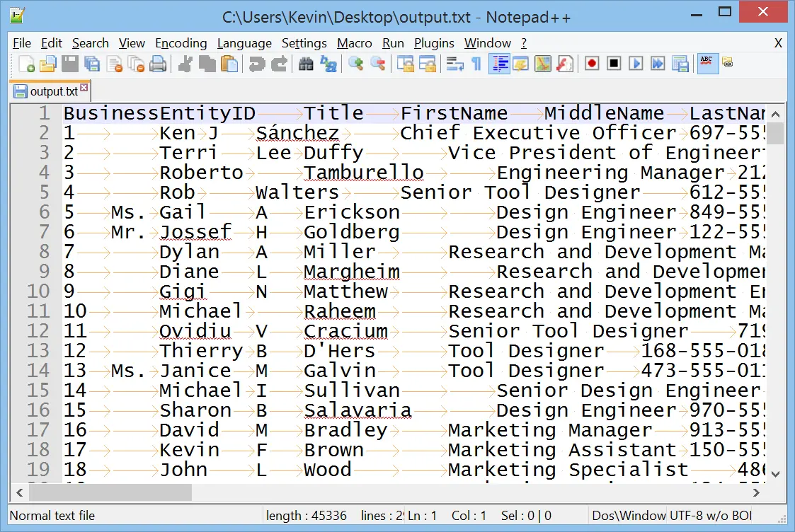The width and height of the screenshot is (795, 532).
Task: Click the Save file toolbar icon
Action: click(70, 64)
